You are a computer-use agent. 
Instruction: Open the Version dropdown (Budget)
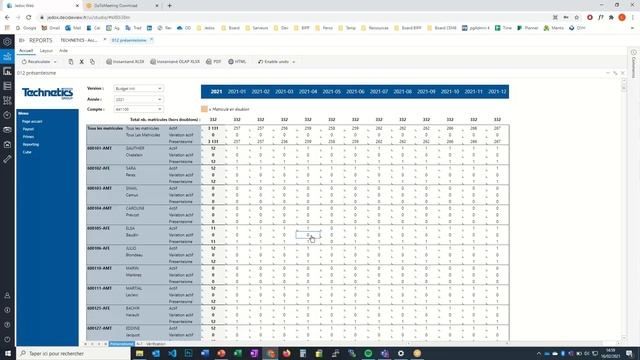[138, 89]
